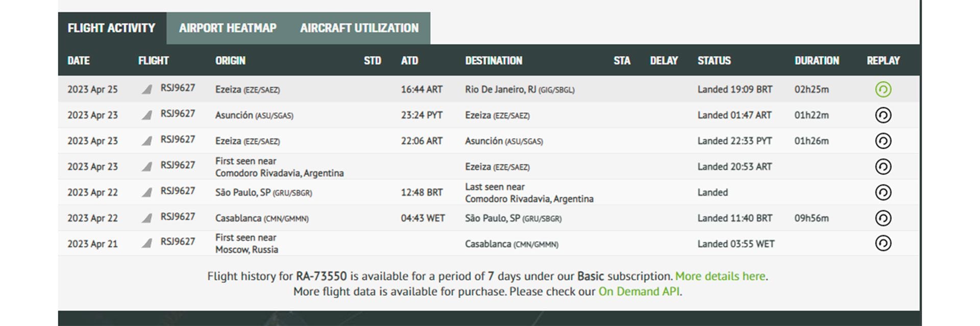Replay the Ezeiza to Asunción flight
Viewport: 980px width, 326px height.
click(883, 141)
